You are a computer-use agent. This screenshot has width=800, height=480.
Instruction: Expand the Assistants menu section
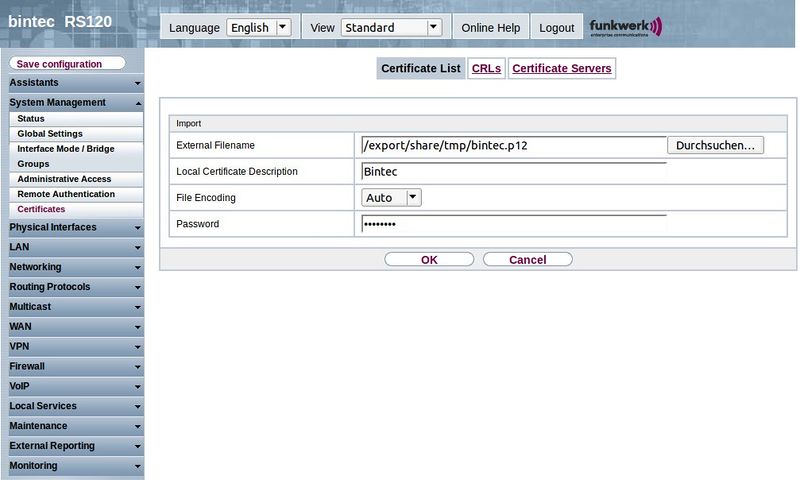[x=73, y=83]
